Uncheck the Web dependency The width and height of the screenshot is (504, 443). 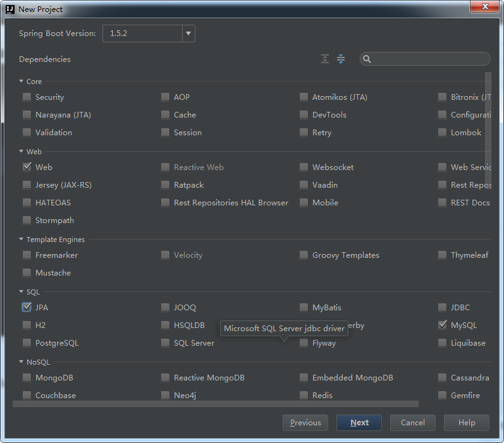27,167
